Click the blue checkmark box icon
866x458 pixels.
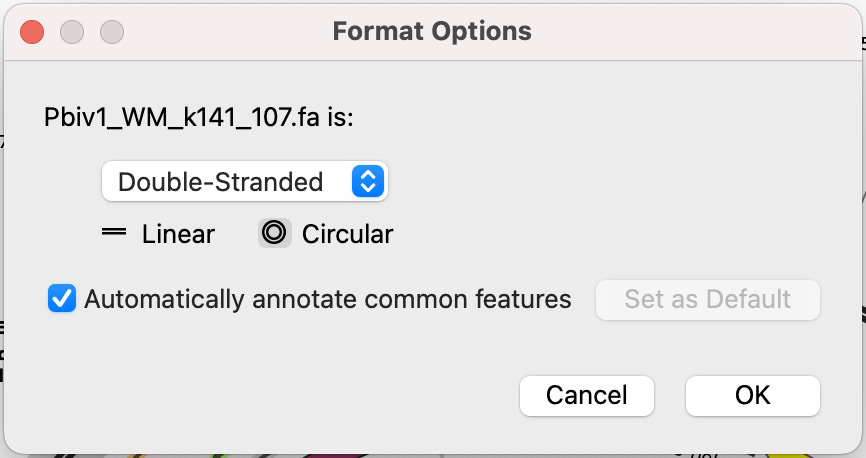click(x=62, y=299)
